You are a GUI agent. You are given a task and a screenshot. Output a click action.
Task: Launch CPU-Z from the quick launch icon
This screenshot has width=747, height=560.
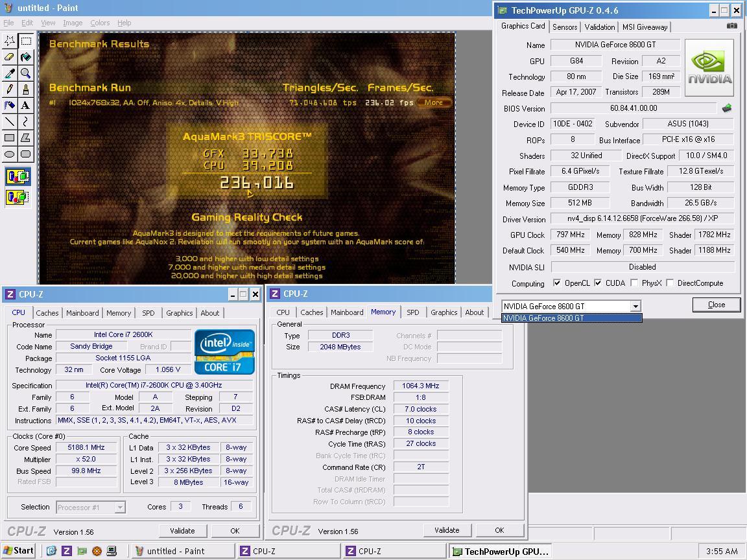pyautogui.click(x=67, y=552)
